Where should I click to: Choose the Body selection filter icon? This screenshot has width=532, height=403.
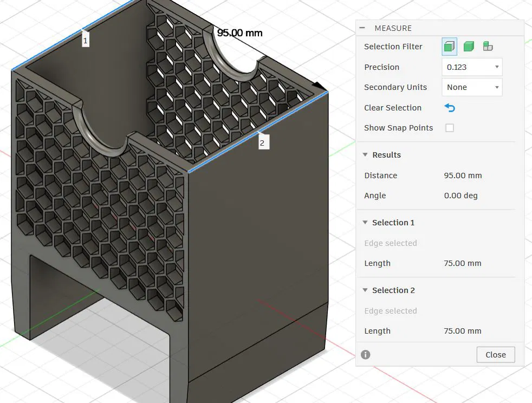click(469, 47)
